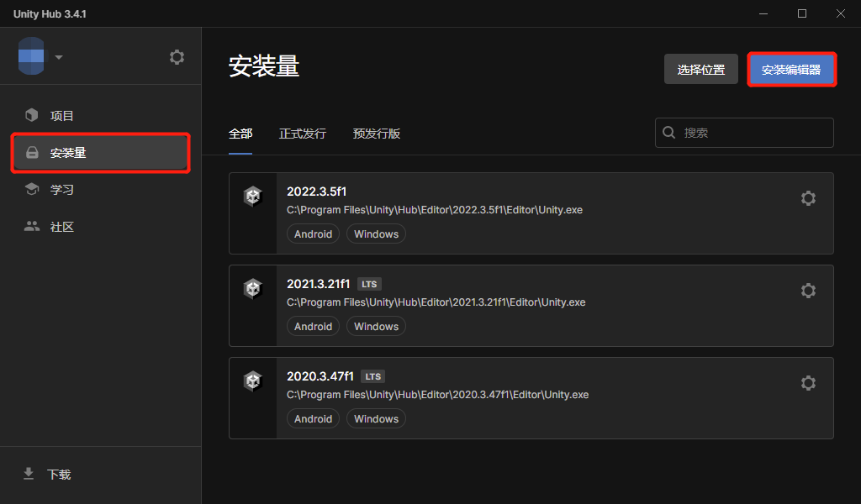Image resolution: width=861 pixels, height=504 pixels.
Task: Click the 安装量 page heading
Action: pos(263,66)
